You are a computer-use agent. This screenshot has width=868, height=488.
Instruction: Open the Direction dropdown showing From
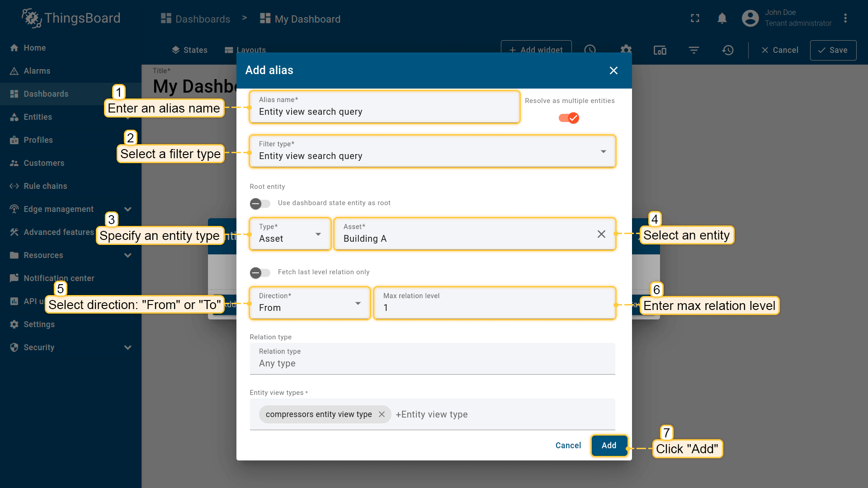coord(309,303)
